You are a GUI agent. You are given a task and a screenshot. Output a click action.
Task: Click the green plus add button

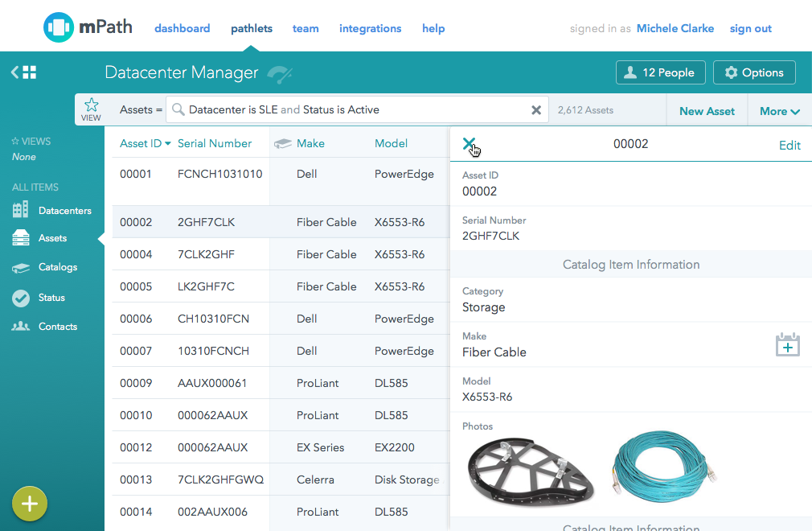[x=30, y=504]
